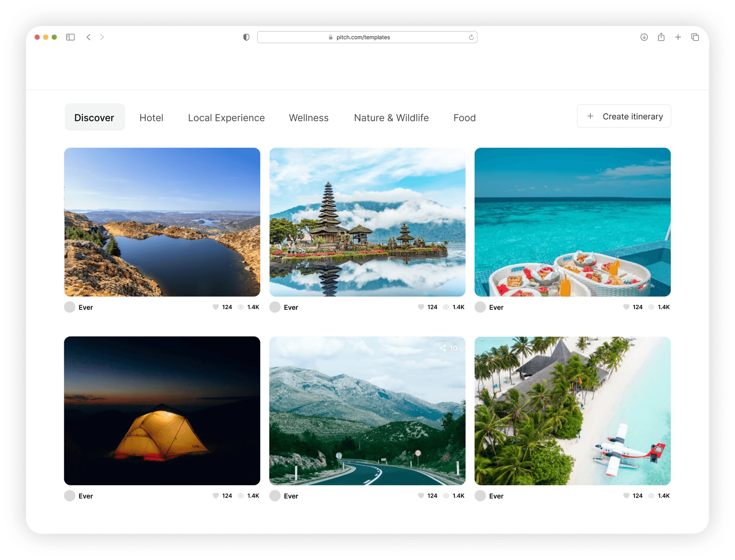Viewport: 735px width, 560px height.
Task: Click the share icon on the mountain road card
Action: tap(443, 348)
